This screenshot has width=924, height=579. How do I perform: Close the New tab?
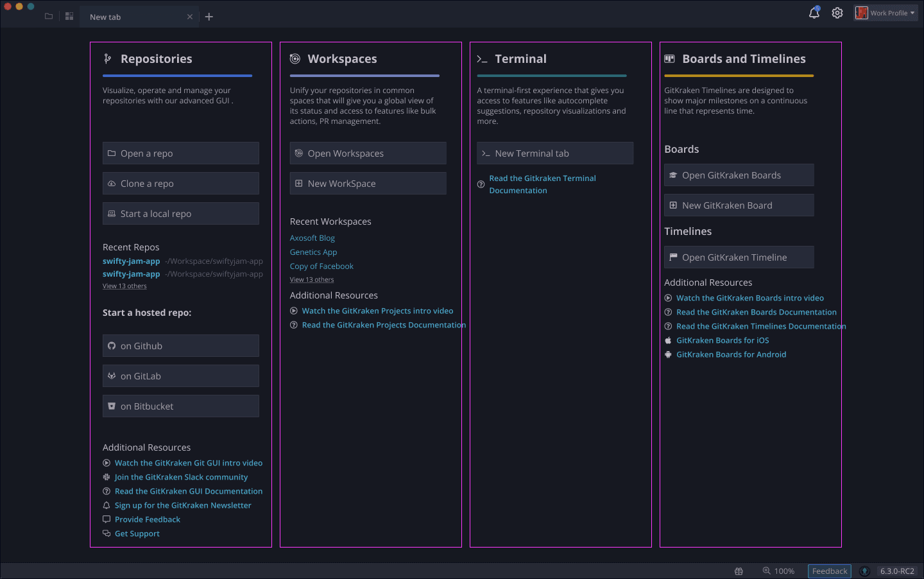[190, 17]
